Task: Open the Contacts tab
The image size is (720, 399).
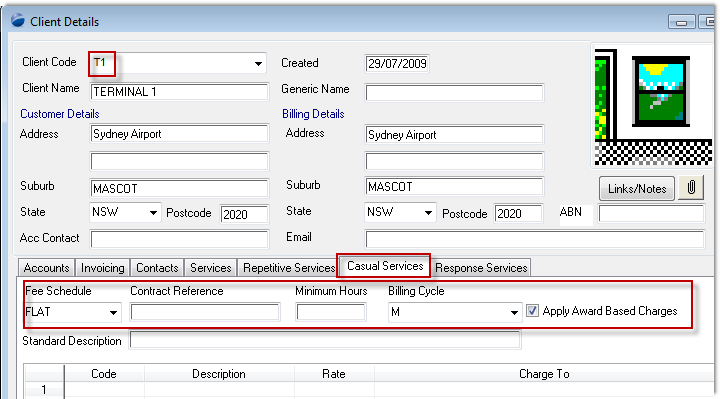Action: 157,268
